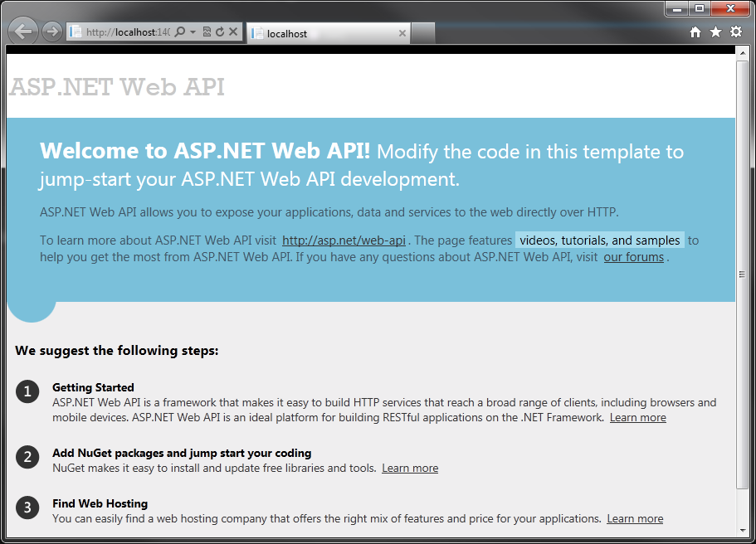Click the Back navigation arrow
The image size is (756, 544).
(22, 31)
